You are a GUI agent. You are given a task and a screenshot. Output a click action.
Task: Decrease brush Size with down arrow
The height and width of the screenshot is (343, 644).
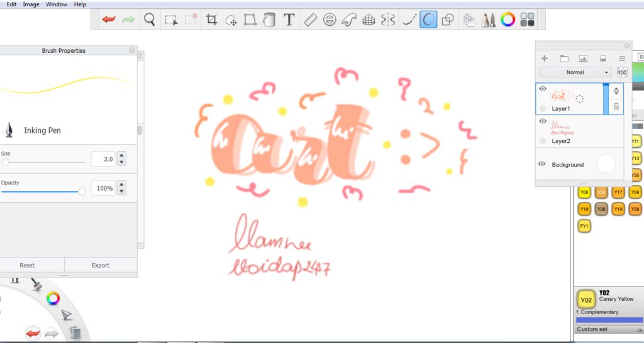click(121, 162)
